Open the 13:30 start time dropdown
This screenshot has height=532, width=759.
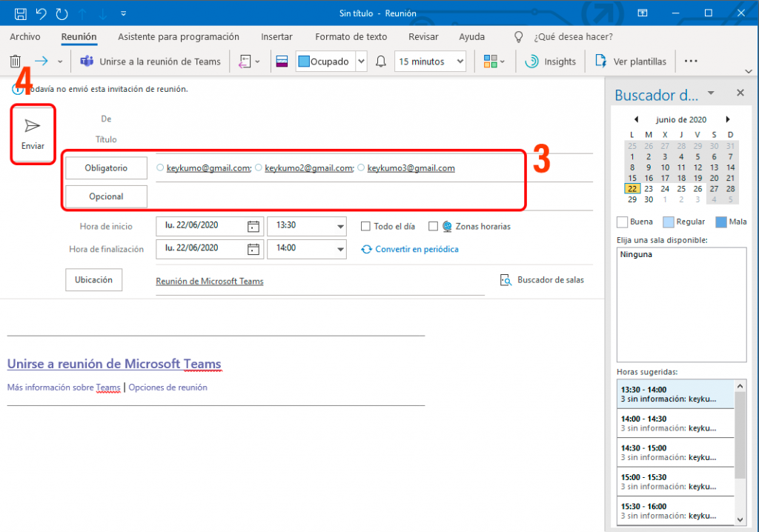pyautogui.click(x=342, y=226)
